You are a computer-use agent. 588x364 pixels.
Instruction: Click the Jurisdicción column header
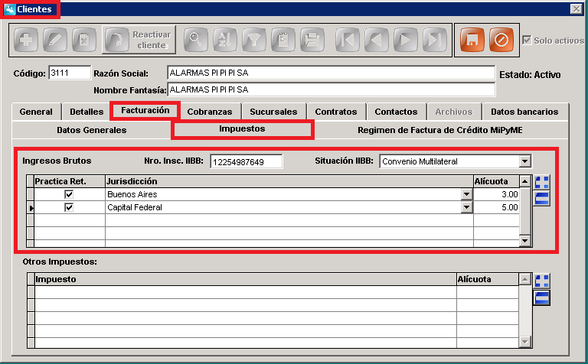[289, 181]
